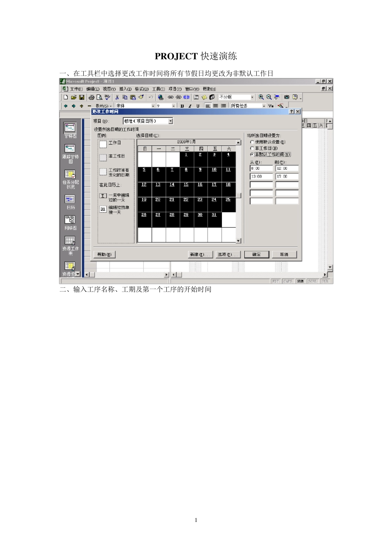
Task: Click the Zoom Out magnifier icon
Action: tap(269, 97)
